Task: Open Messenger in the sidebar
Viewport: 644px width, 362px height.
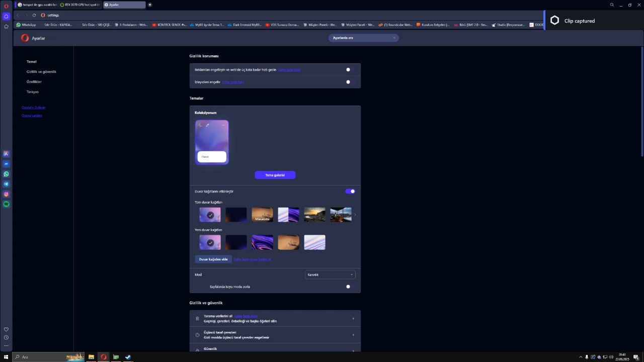Action: click(x=6, y=164)
